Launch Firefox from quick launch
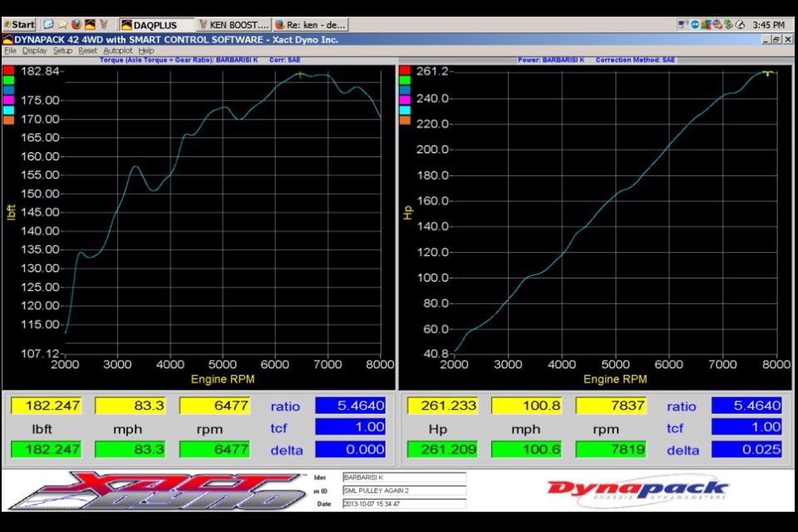 tap(76, 24)
